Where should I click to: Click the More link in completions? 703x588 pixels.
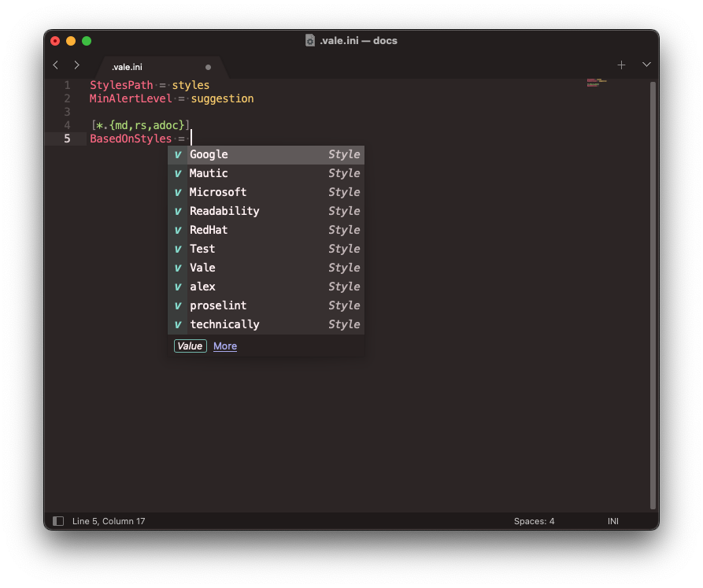click(225, 346)
